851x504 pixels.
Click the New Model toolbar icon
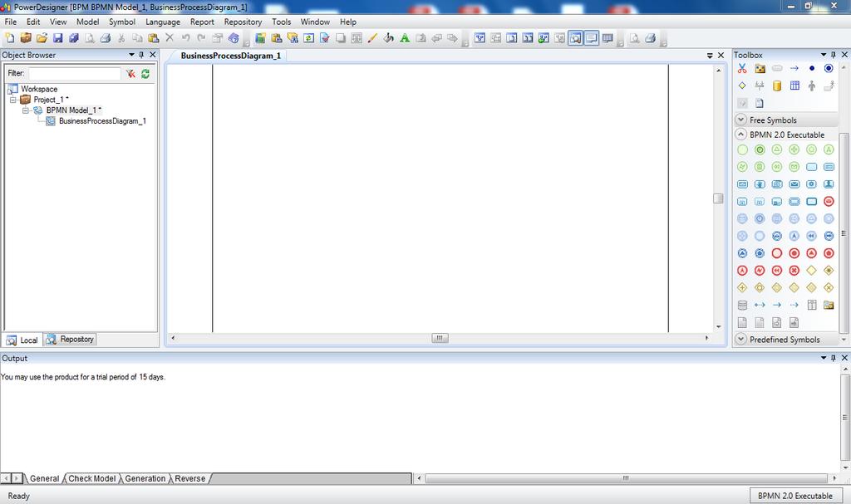point(10,38)
